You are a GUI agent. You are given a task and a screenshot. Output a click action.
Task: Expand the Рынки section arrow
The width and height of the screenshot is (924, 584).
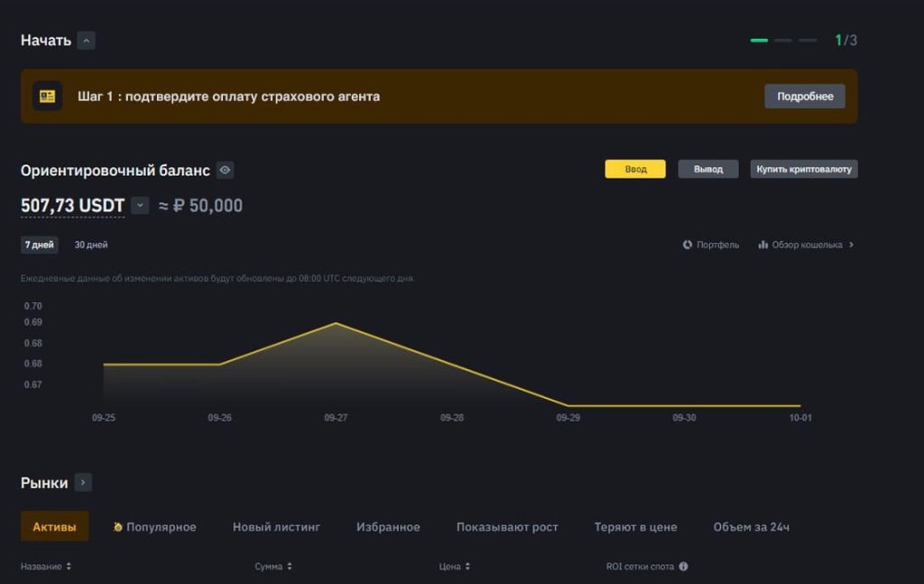(83, 483)
